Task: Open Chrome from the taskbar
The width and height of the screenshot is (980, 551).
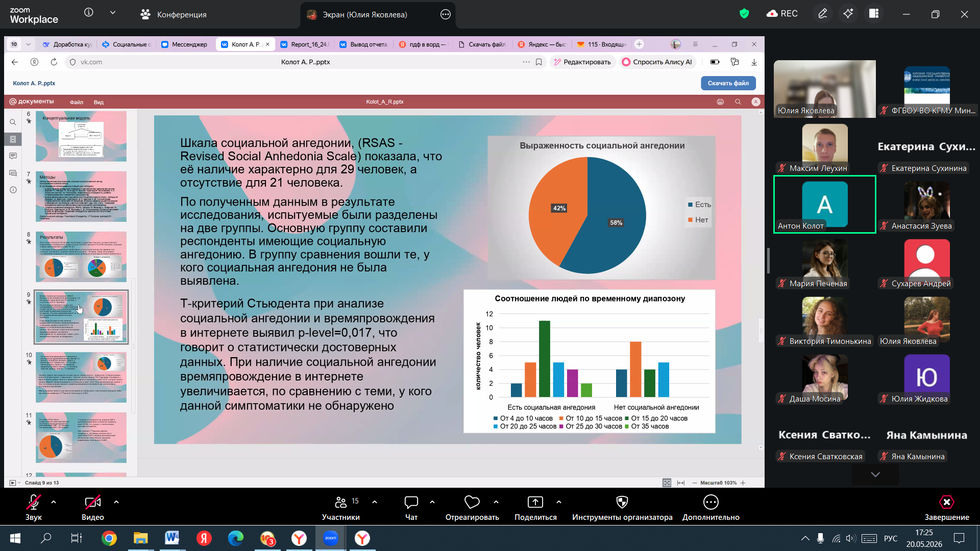Action: [x=109, y=538]
